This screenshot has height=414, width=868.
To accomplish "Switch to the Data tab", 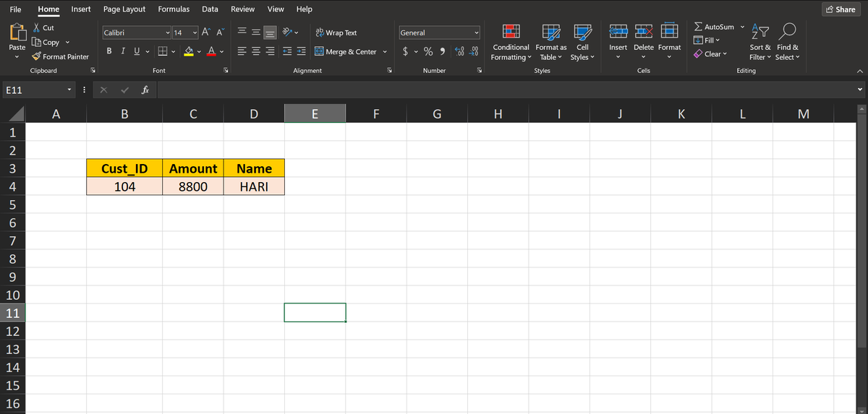I will (x=210, y=9).
